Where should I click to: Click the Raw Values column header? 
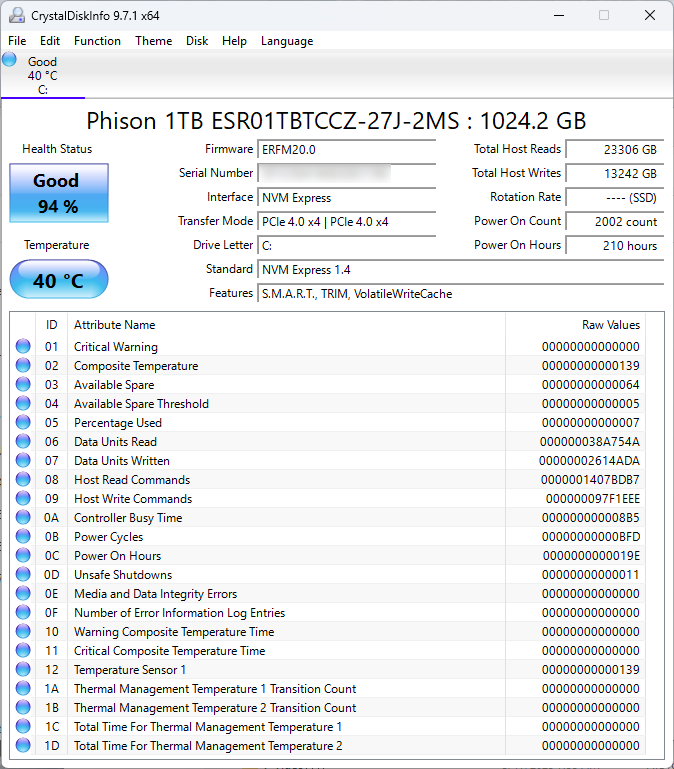pyautogui.click(x=576, y=325)
